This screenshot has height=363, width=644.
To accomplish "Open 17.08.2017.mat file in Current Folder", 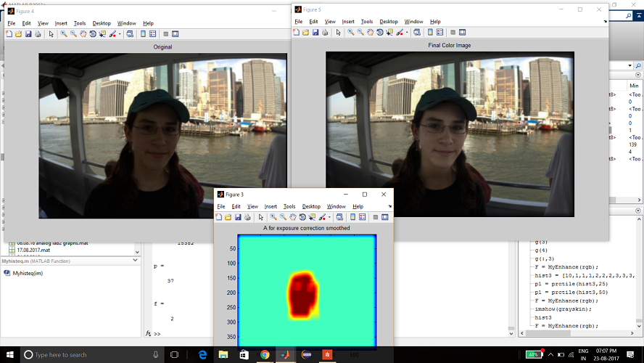I will [x=33, y=250].
